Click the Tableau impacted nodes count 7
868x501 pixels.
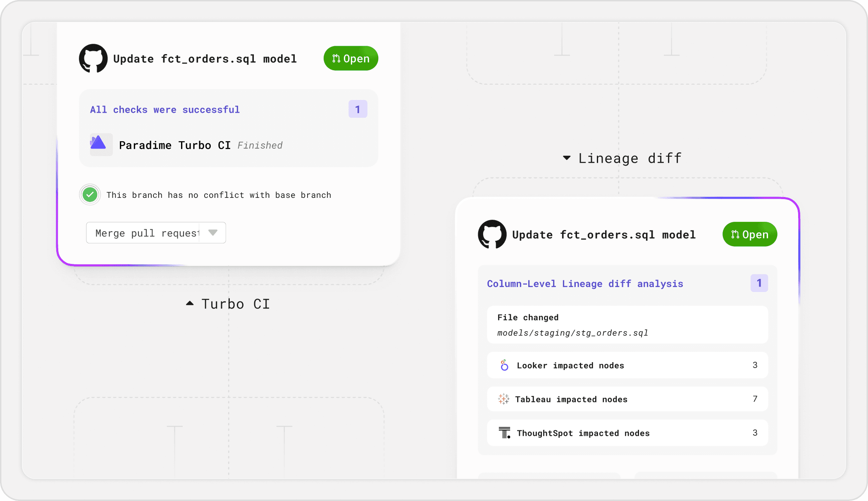[x=755, y=399]
